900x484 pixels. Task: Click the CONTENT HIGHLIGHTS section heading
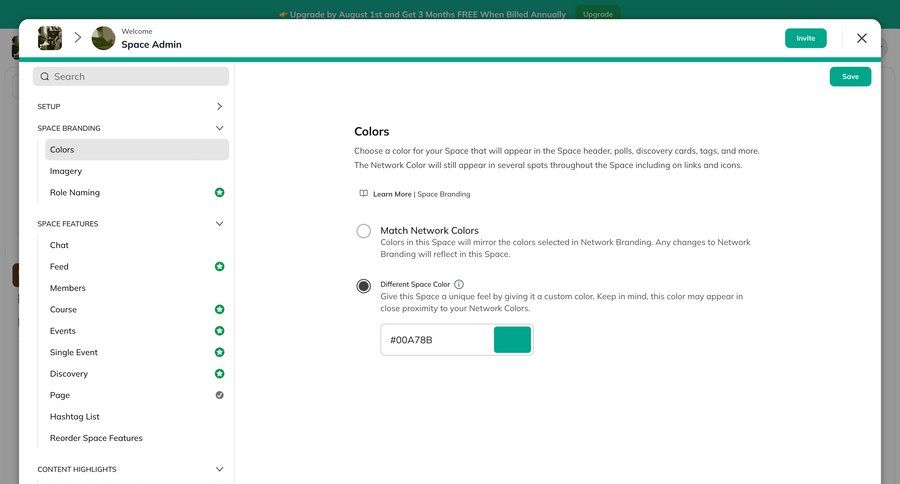pyautogui.click(x=77, y=469)
